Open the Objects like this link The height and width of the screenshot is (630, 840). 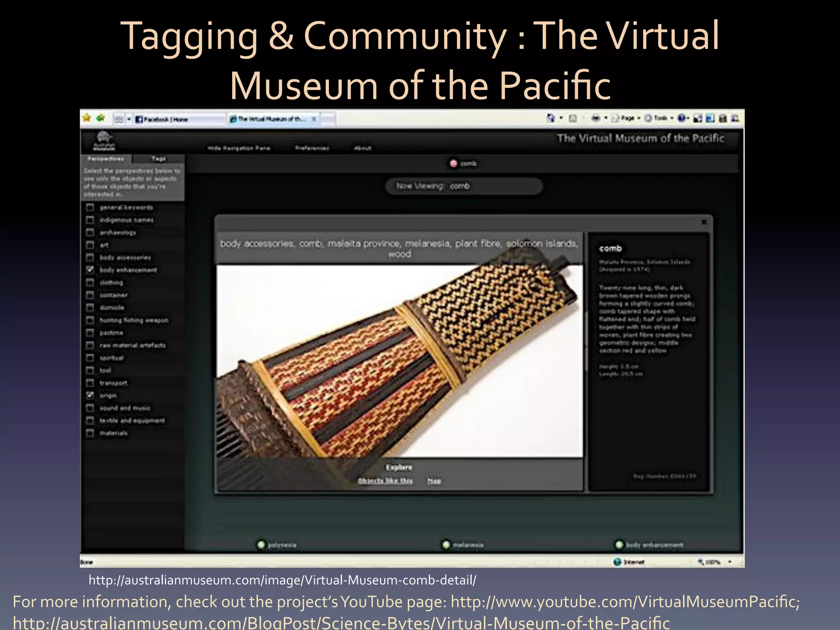tap(385, 481)
